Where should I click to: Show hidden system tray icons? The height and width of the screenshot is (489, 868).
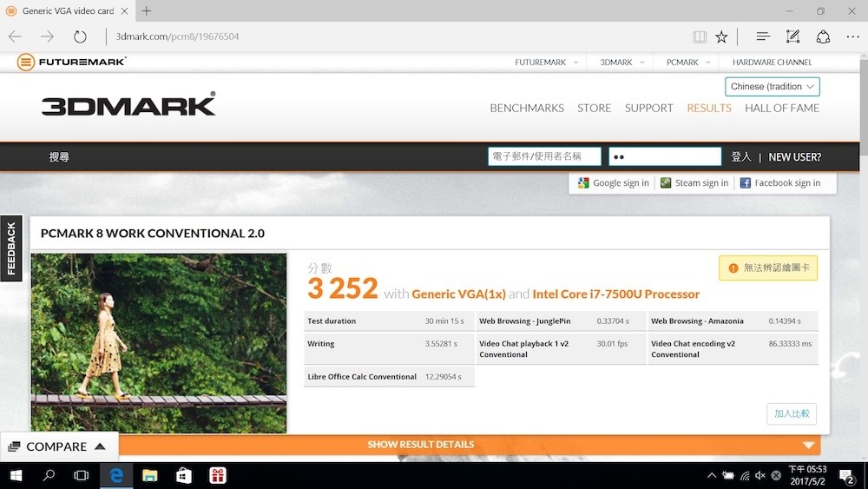tap(712, 475)
